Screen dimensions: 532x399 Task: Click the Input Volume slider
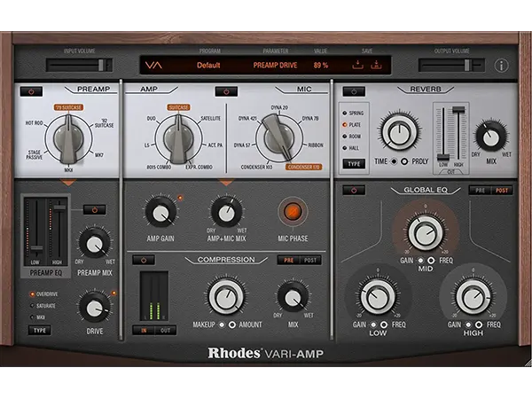coord(79,65)
